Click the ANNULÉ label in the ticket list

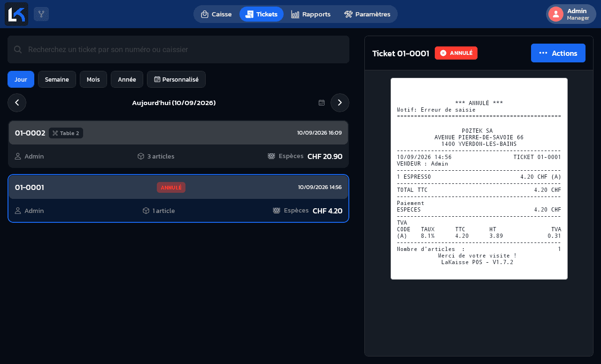click(171, 188)
